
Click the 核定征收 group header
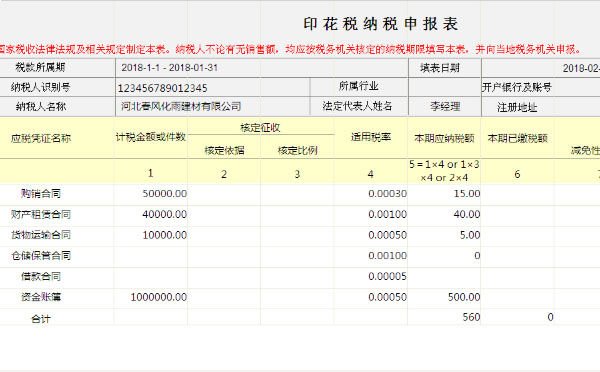261,127
